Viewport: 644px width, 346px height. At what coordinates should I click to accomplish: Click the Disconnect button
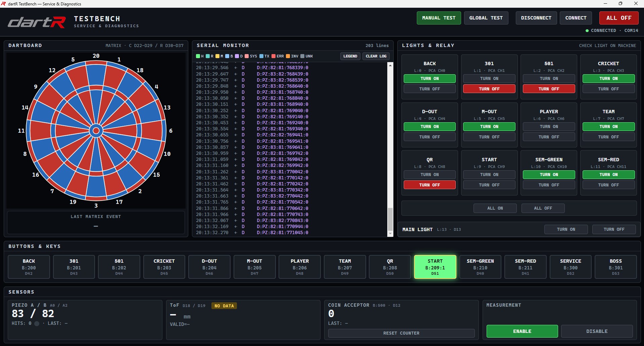point(536,18)
